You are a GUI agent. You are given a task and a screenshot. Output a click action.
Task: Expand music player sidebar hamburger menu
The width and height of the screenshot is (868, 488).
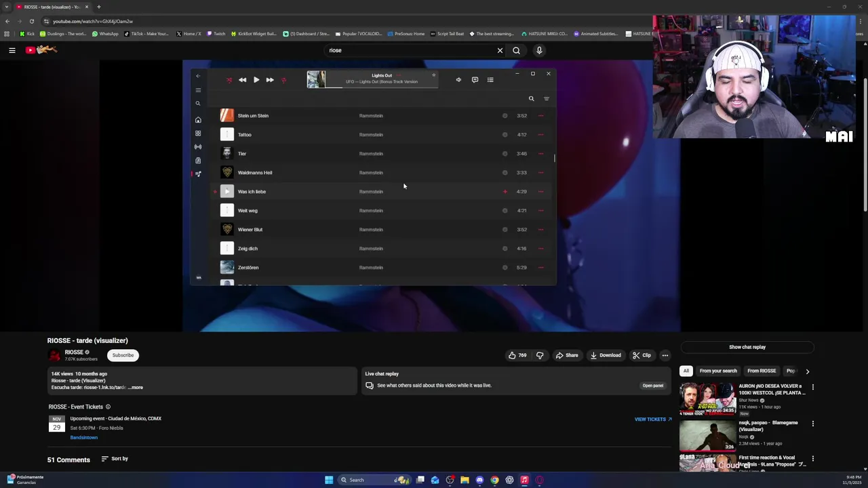[198, 90]
